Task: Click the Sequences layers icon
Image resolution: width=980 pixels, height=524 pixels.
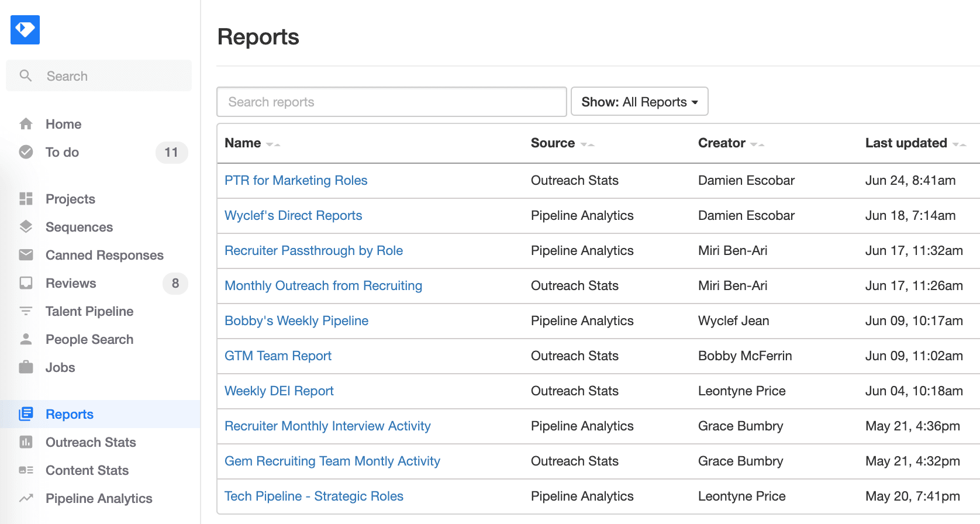Action: pyautogui.click(x=26, y=227)
